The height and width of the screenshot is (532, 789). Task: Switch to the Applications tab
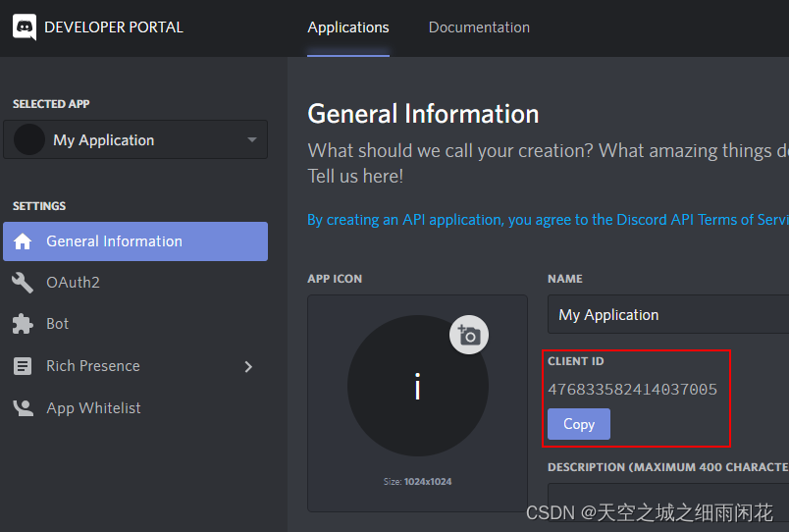tap(348, 27)
